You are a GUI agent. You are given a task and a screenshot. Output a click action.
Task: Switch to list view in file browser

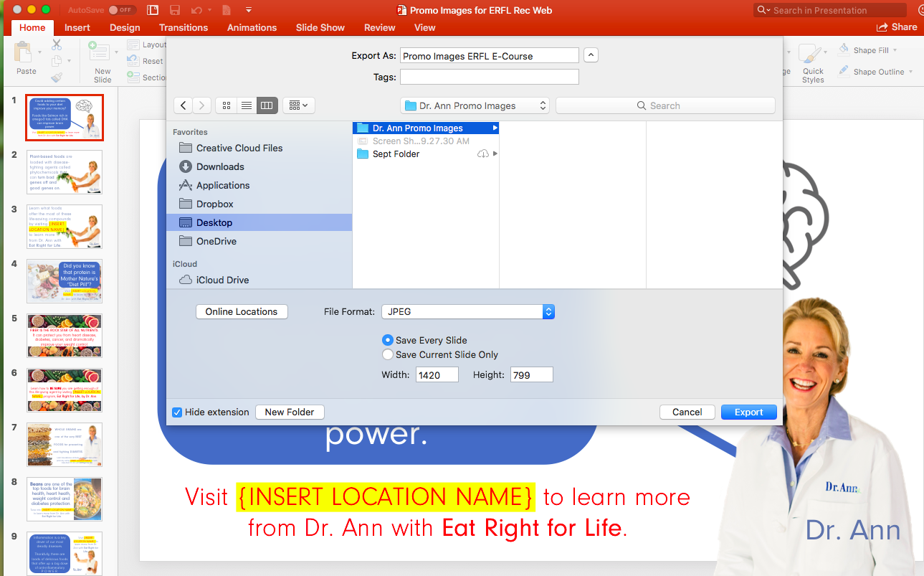pyautogui.click(x=247, y=105)
